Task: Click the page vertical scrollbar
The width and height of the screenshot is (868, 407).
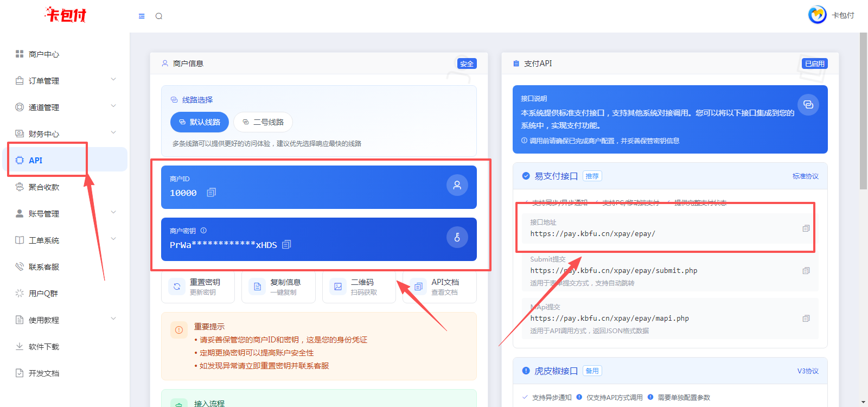Action: pyautogui.click(x=863, y=111)
